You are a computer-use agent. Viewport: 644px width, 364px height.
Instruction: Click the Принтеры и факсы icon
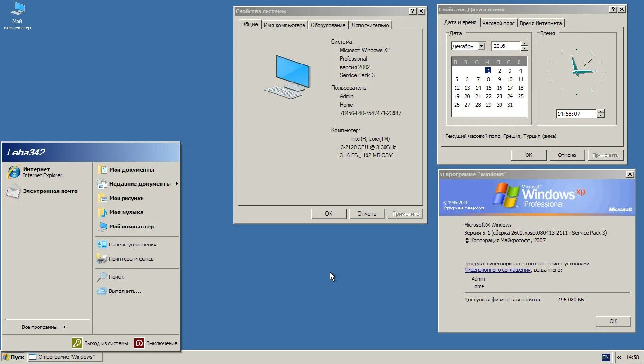pos(102,259)
